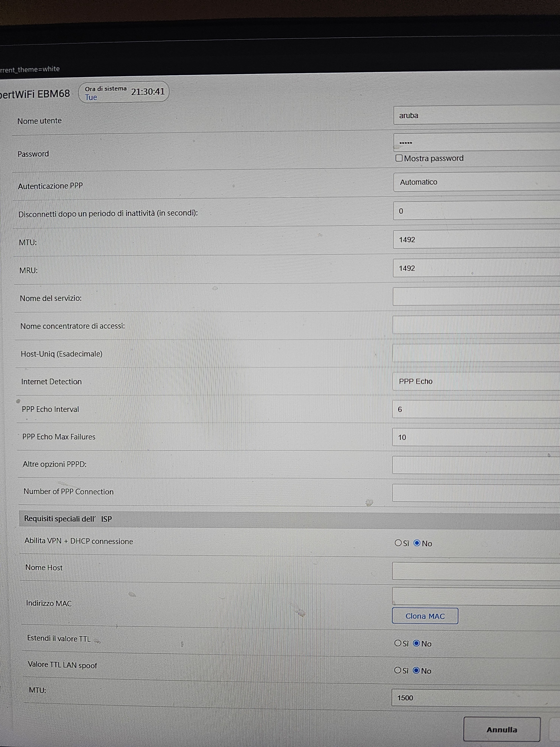Select Sì for Estendi il valore TTL
Viewport: 560px width, 747px height.
pyautogui.click(x=398, y=643)
